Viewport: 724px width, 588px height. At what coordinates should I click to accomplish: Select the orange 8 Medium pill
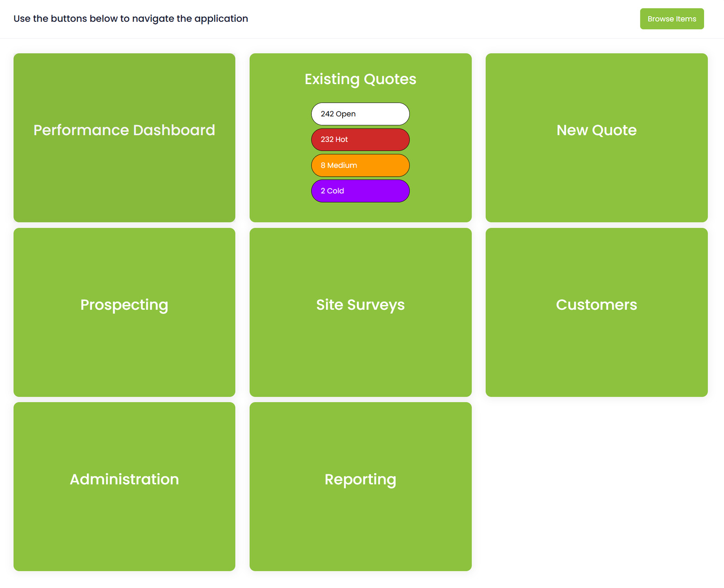(x=360, y=166)
